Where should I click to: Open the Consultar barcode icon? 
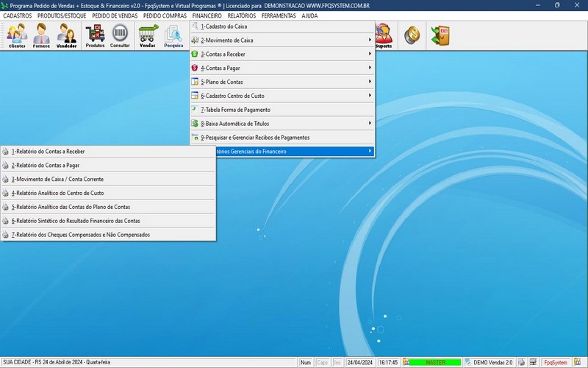120,35
